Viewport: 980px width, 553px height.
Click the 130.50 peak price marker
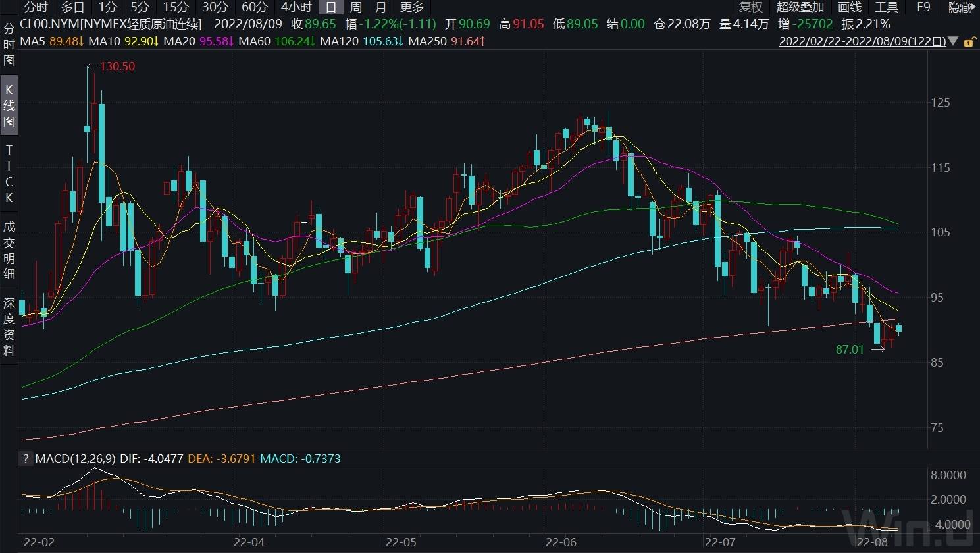tap(116, 66)
